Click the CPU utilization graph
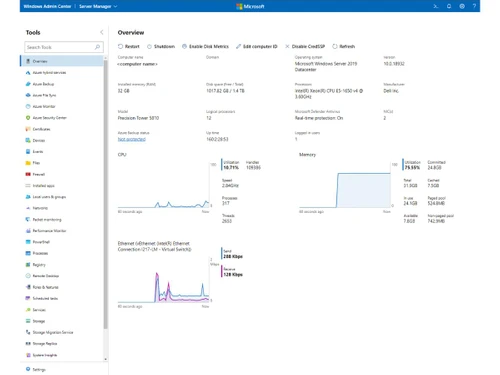500x375 pixels. (164, 186)
